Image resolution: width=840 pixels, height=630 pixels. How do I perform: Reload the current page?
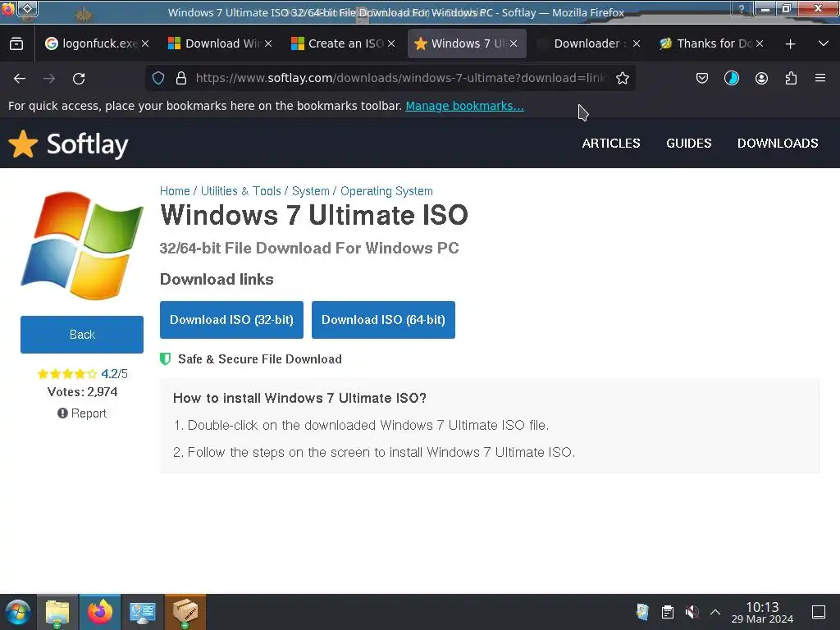point(79,78)
